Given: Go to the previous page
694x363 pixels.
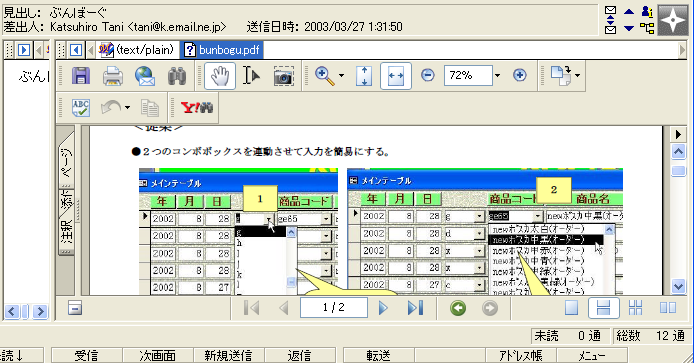Looking at the screenshot, I should (284, 308).
